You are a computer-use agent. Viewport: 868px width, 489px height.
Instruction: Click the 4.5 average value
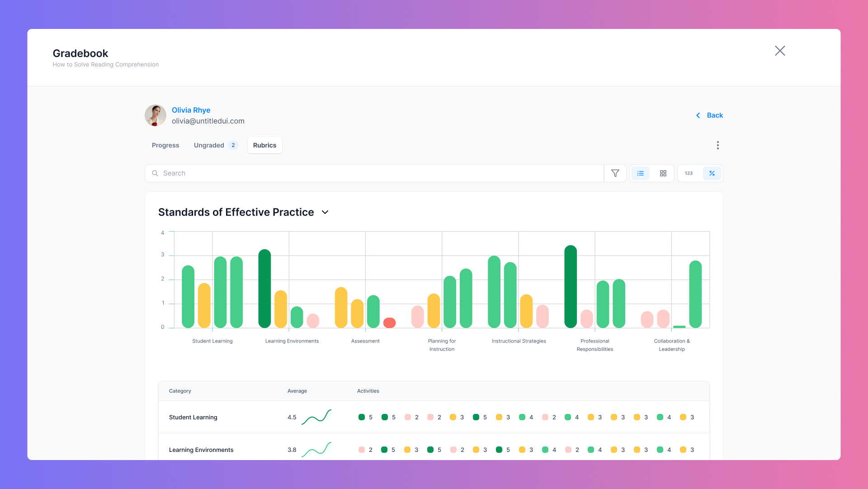[292, 417]
